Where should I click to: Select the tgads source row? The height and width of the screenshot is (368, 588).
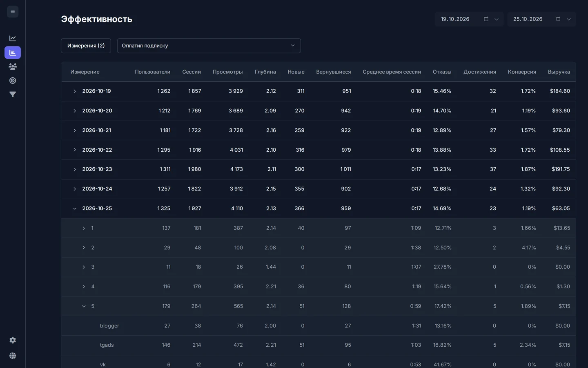[x=318, y=345]
